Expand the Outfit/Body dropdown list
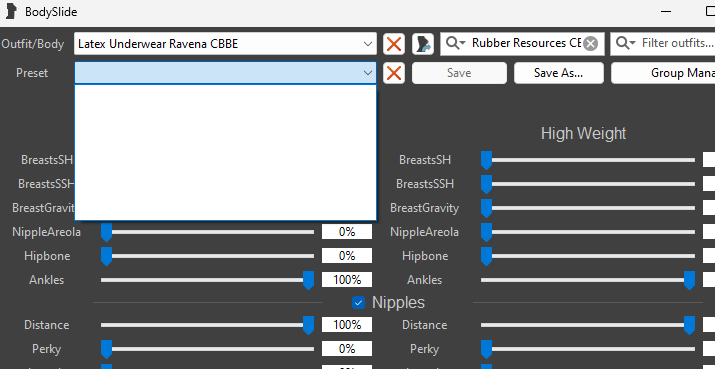This screenshot has width=715, height=369. 368,44
